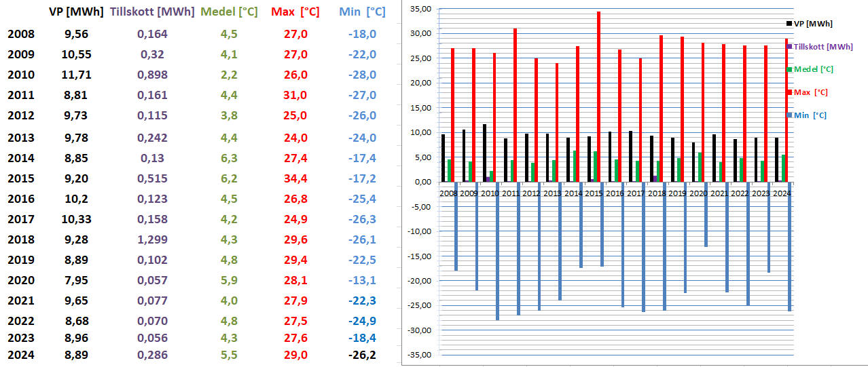
Task: Click Max value 29,0 for 2024
Action: pyautogui.click(x=295, y=354)
